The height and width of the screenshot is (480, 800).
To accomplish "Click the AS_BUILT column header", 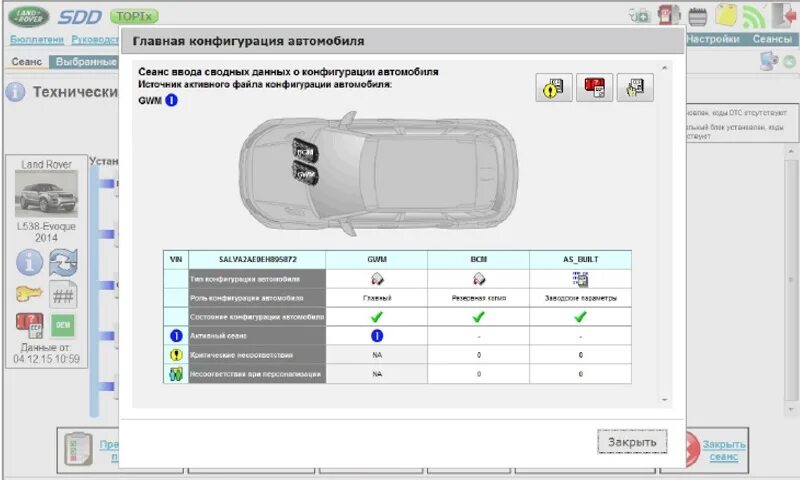I will 580,260.
